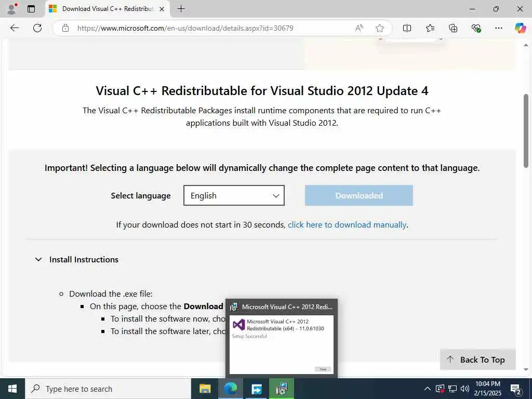The height and width of the screenshot is (399, 532).
Task: Open Read aloud icon in address bar
Action: point(359,28)
